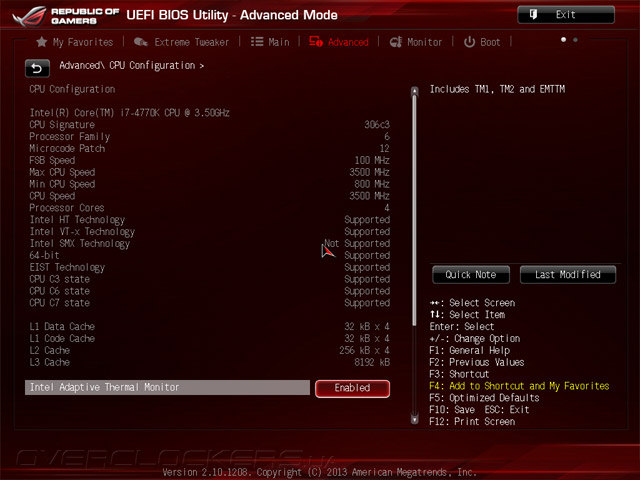The width and height of the screenshot is (640, 480).
Task: Click Intel SMX Technology label
Action: [x=80, y=244]
